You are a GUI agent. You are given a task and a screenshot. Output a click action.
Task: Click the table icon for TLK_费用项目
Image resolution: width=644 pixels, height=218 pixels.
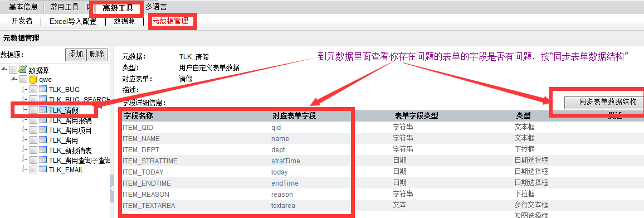click(43, 130)
